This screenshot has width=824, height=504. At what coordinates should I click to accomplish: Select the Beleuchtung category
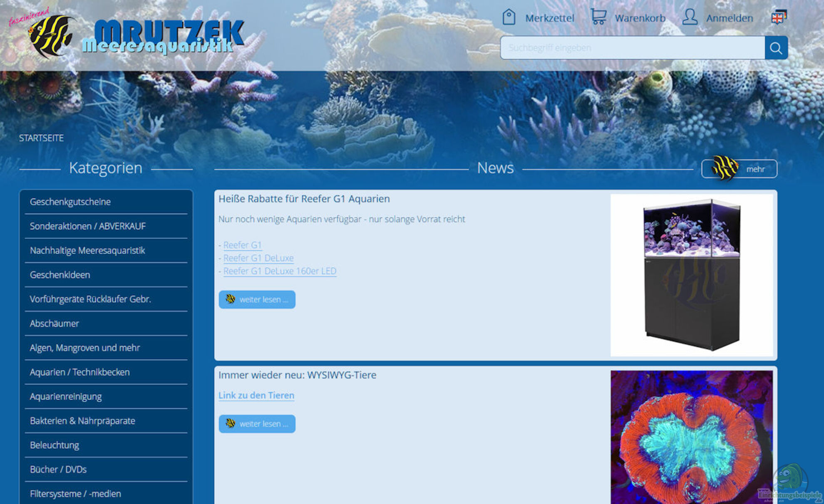click(55, 445)
